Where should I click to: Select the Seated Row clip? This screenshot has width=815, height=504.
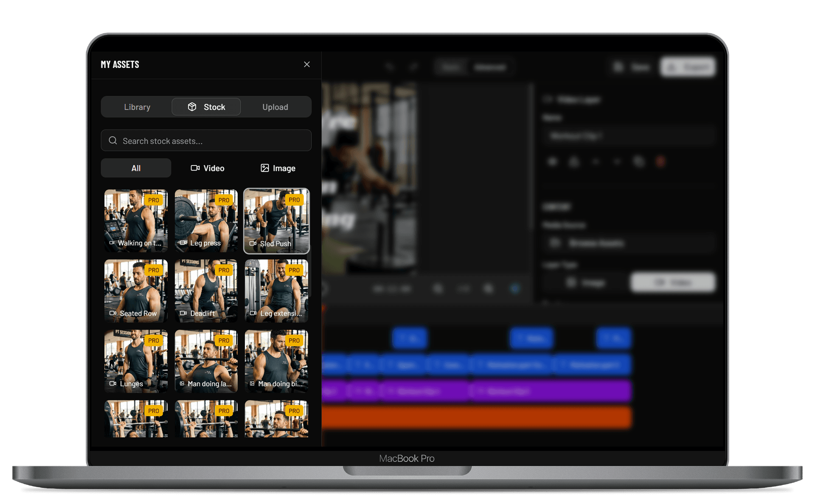point(136,291)
